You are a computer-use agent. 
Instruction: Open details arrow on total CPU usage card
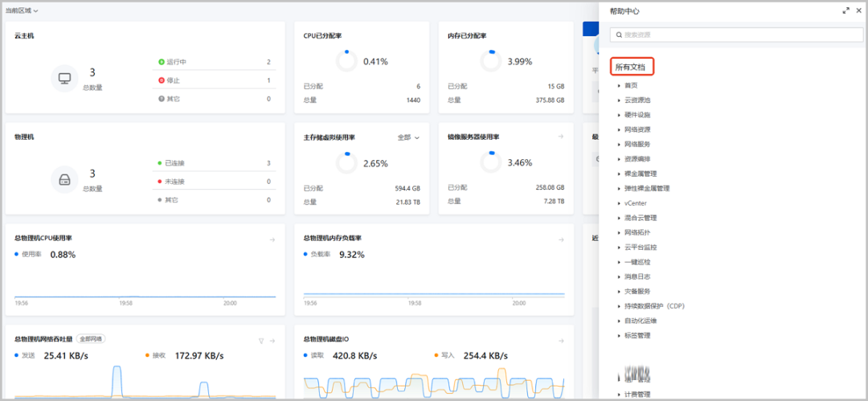[272, 239]
